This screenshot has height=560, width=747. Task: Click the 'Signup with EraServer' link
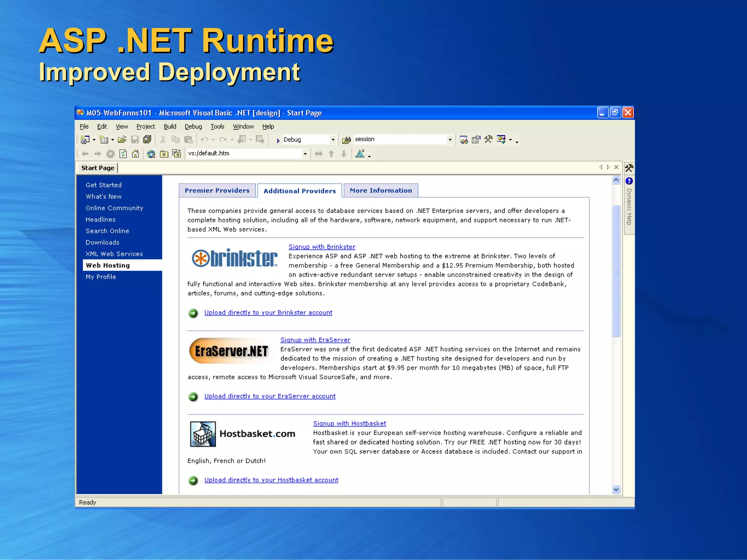[315, 340]
